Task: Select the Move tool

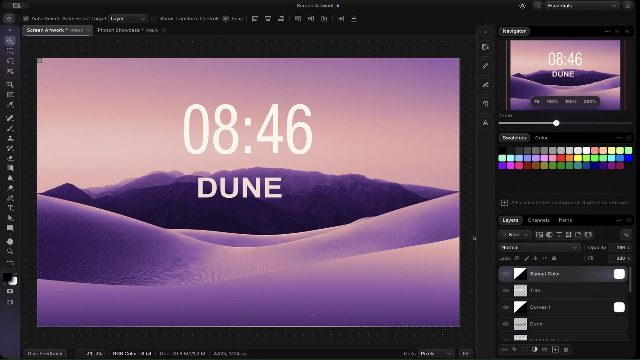Action: coord(10,41)
